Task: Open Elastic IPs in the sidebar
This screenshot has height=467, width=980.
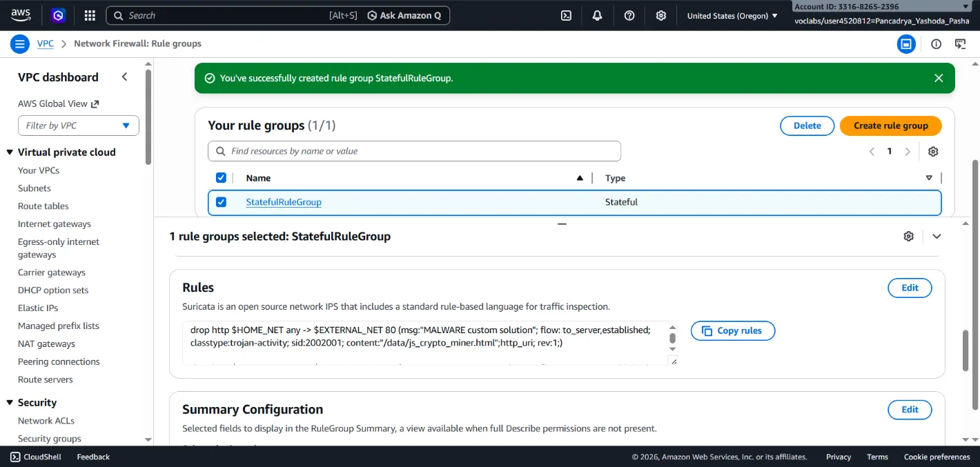Action: pyautogui.click(x=38, y=308)
